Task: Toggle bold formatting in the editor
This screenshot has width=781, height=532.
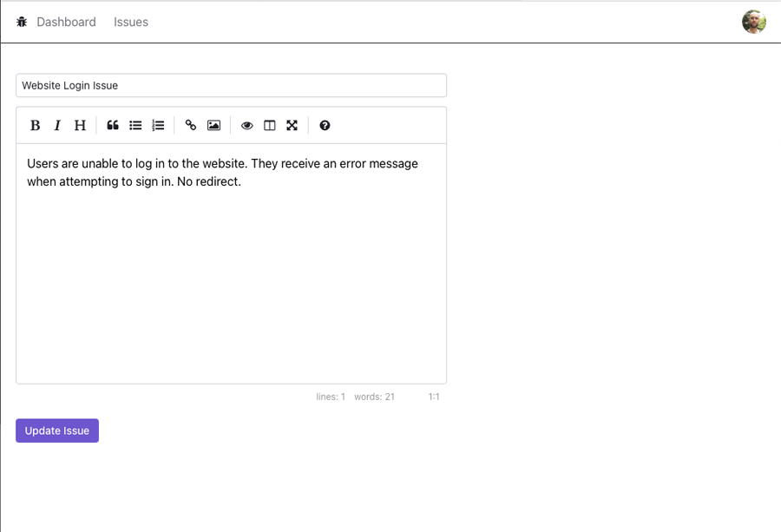Action: pyautogui.click(x=35, y=126)
